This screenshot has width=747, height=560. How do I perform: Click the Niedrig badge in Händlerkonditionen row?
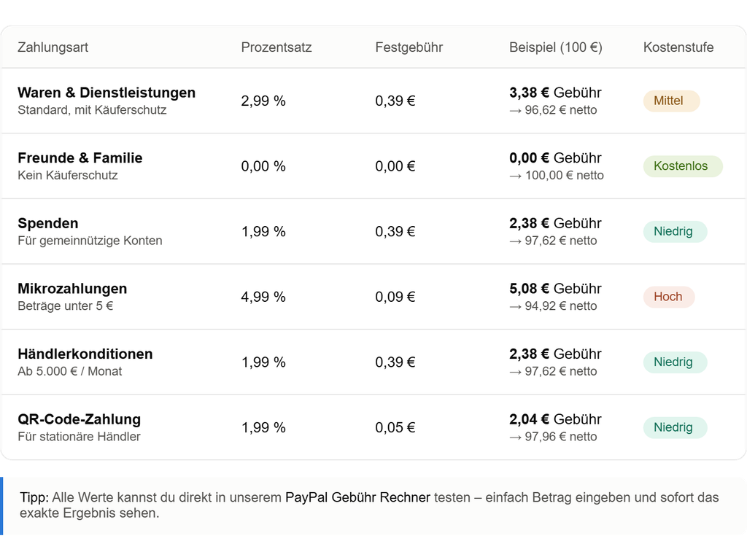[x=675, y=362]
